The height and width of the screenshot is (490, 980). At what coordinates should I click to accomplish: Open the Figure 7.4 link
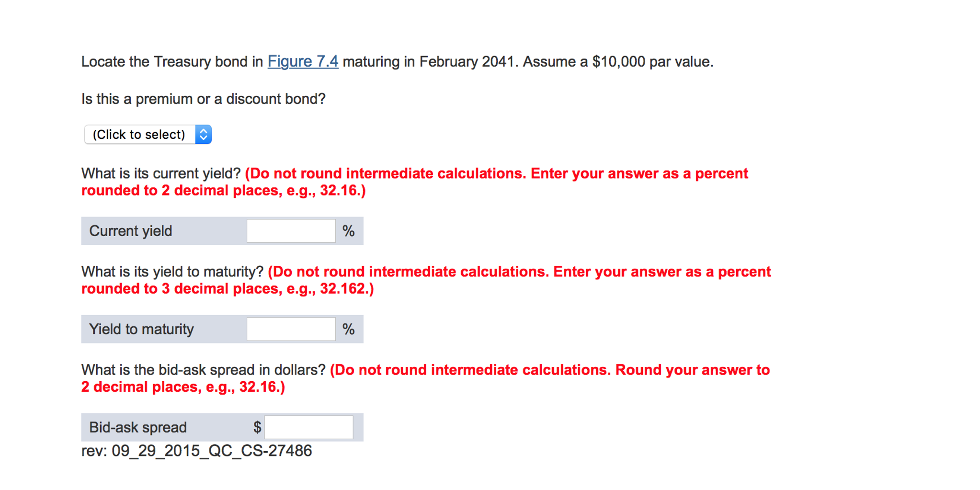pyautogui.click(x=303, y=62)
